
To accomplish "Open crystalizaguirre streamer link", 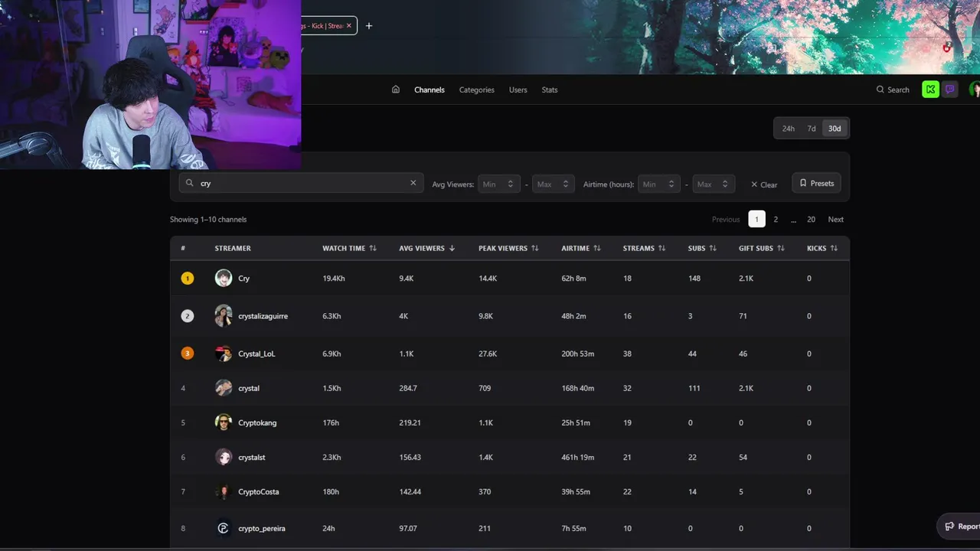I will pos(263,316).
